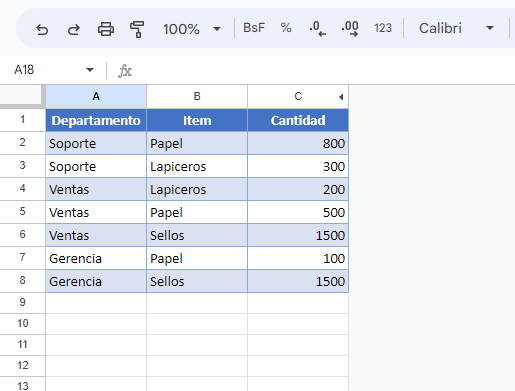
Task: Click the 1500 cell in row 6
Action: 298,235
